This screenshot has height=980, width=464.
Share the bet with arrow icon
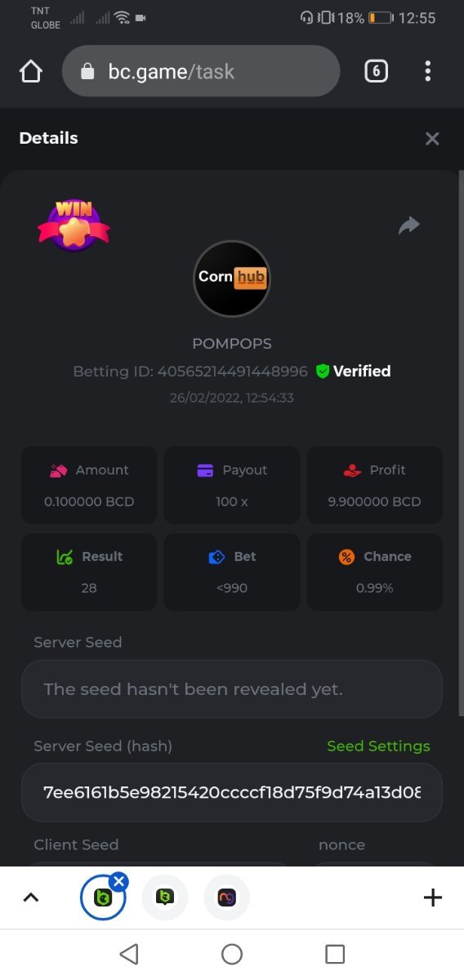409,225
